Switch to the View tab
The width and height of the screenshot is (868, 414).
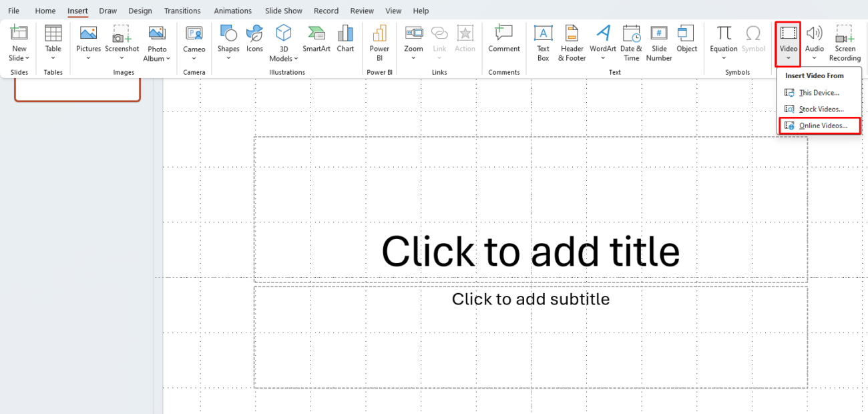click(393, 11)
